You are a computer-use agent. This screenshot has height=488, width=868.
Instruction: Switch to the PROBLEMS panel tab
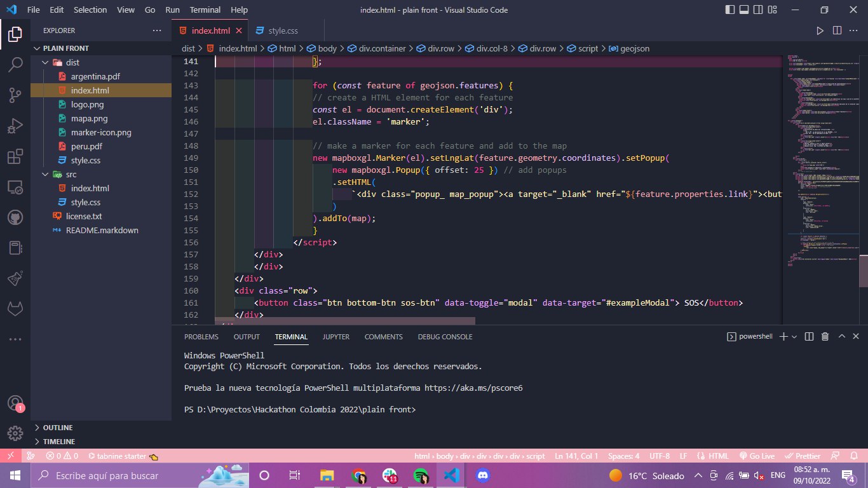(x=201, y=337)
